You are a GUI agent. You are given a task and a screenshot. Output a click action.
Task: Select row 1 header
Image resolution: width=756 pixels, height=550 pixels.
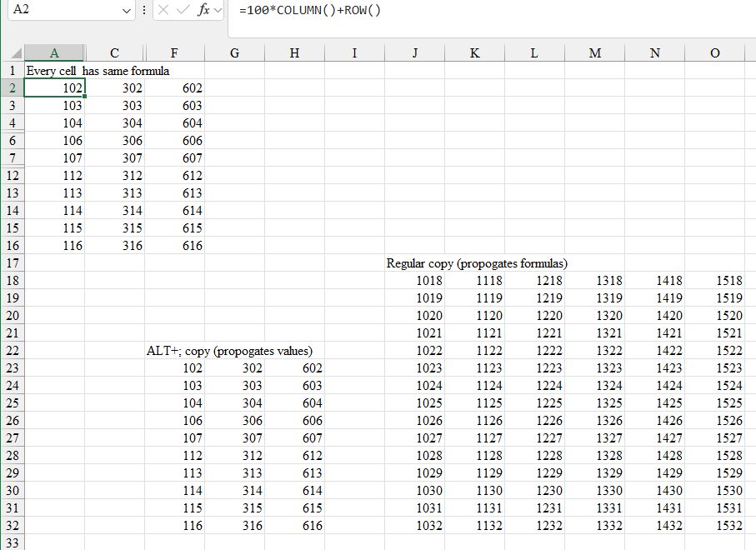[13, 70]
